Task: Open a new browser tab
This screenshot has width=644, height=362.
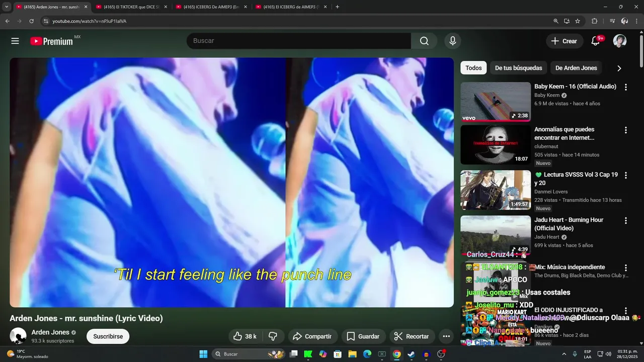Action: point(337,7)
